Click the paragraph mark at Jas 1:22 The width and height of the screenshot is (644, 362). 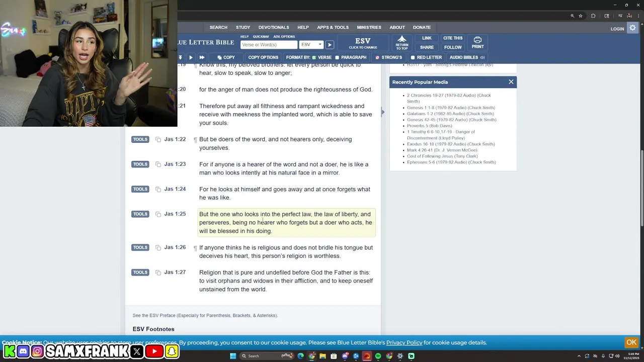click(195, 140)
